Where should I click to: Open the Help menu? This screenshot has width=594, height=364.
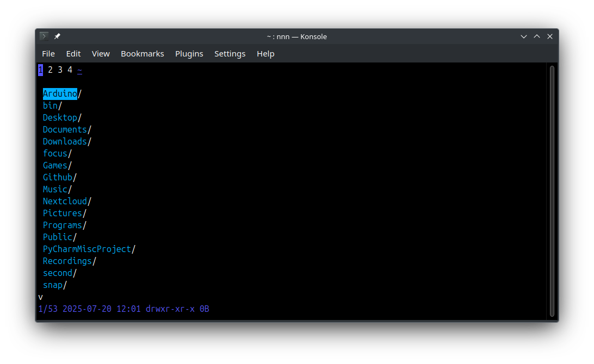[265, 54]
